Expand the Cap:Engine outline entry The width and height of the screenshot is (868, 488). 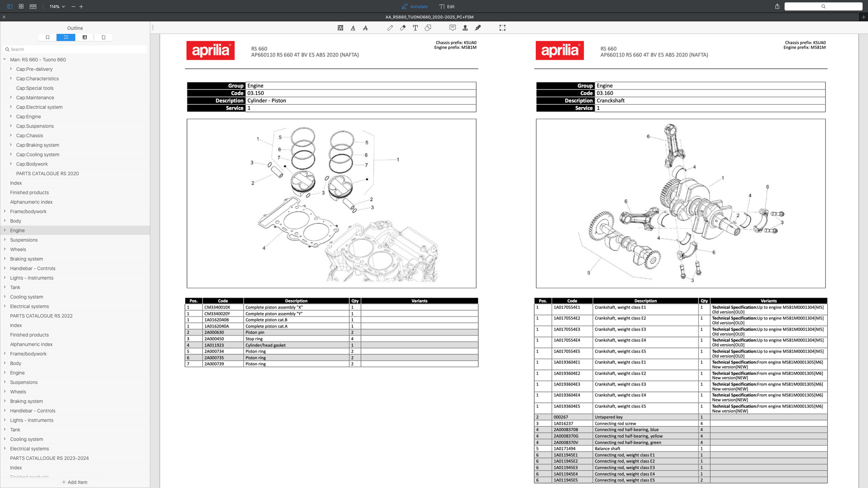pos(11,116)
